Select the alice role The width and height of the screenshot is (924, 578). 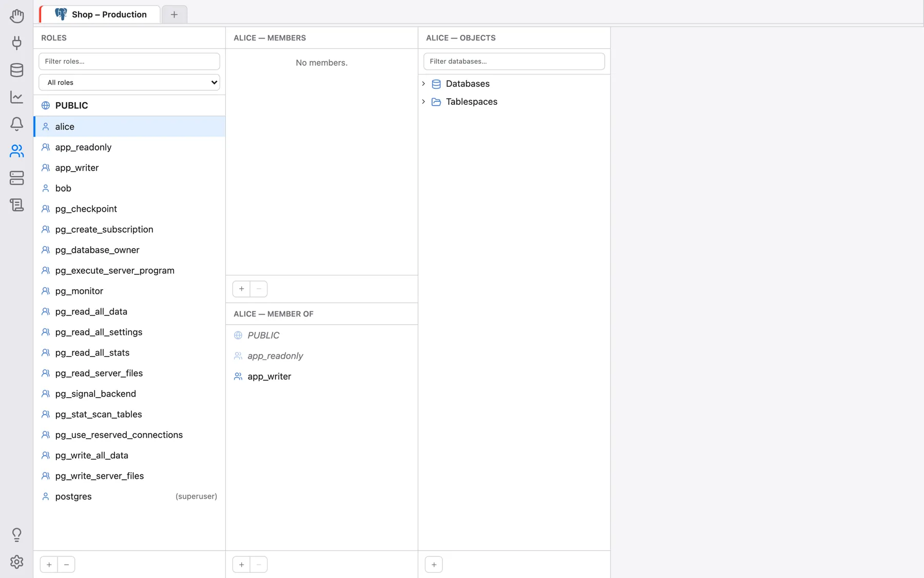129,126
